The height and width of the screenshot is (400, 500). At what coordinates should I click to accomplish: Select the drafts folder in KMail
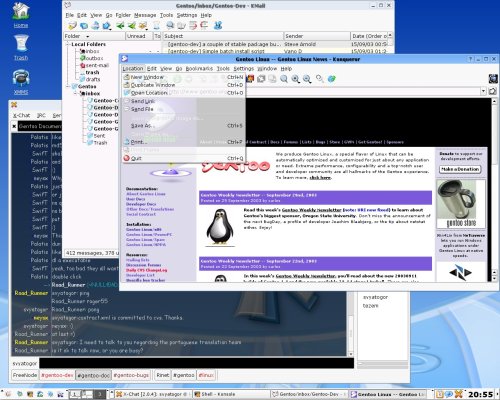pyautogui.click(x=90, y=79)
